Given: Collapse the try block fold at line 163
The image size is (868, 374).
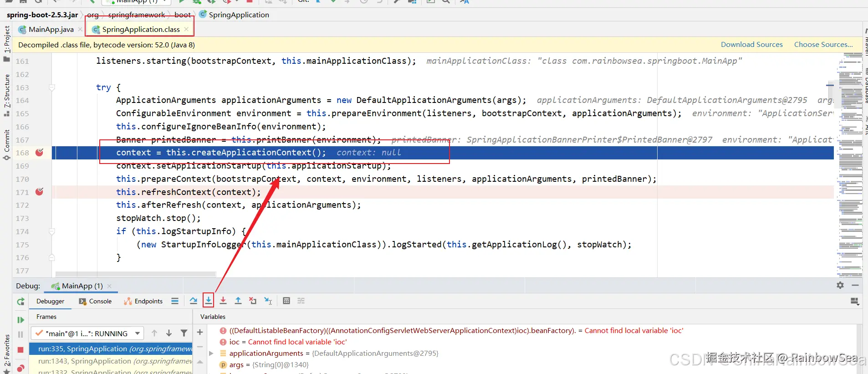Looking at the screenshot, I should pyautogui.click(x=52, y=87).
